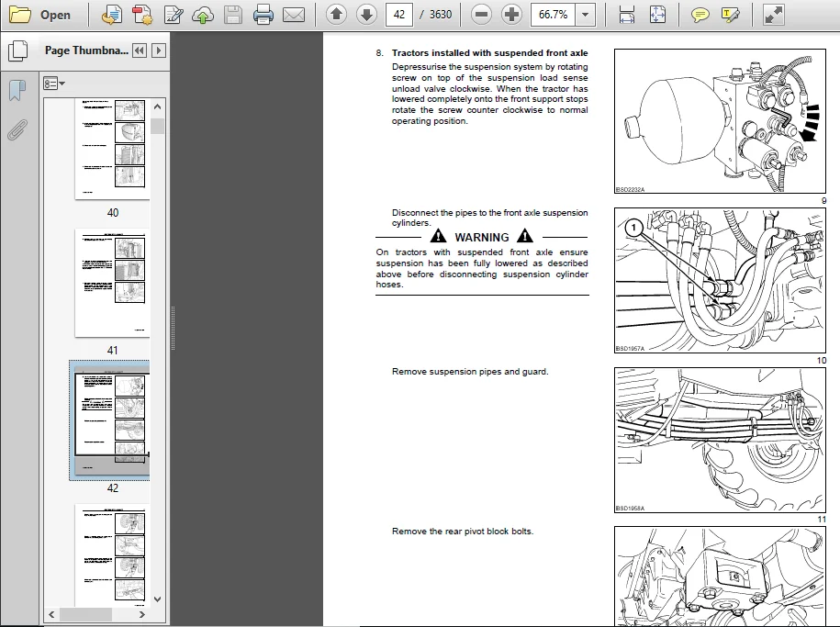Screen dimensions: 840x627
Task: Click the page number field showing 42
Action: tap(399, 15)
